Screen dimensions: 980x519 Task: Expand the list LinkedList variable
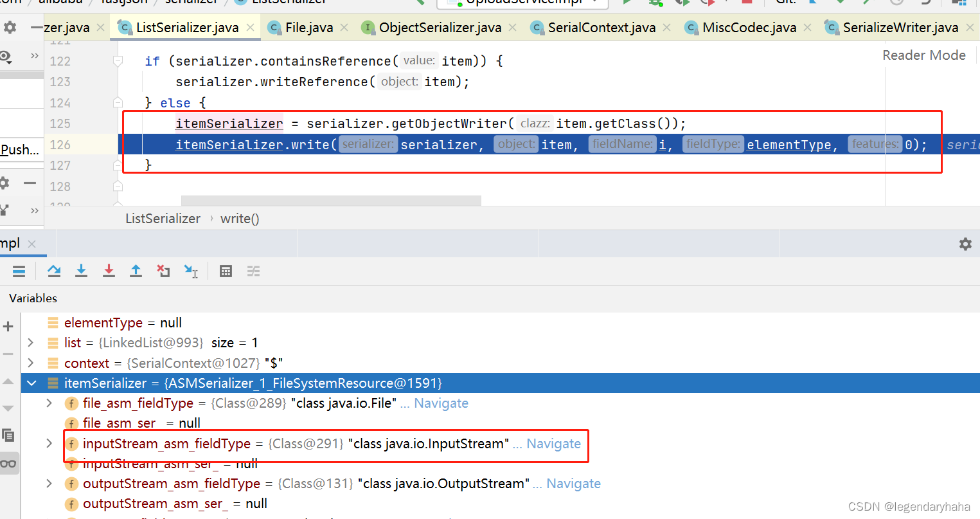31,343
